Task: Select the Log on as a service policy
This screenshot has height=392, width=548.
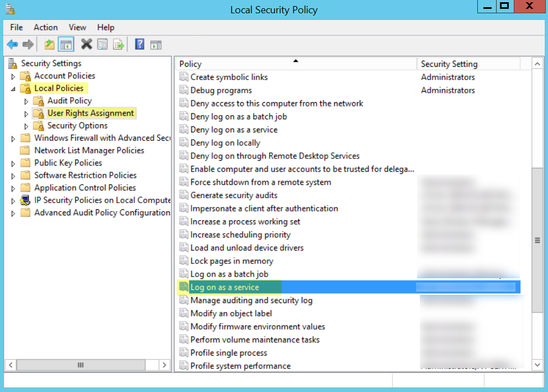Action: 224,287
